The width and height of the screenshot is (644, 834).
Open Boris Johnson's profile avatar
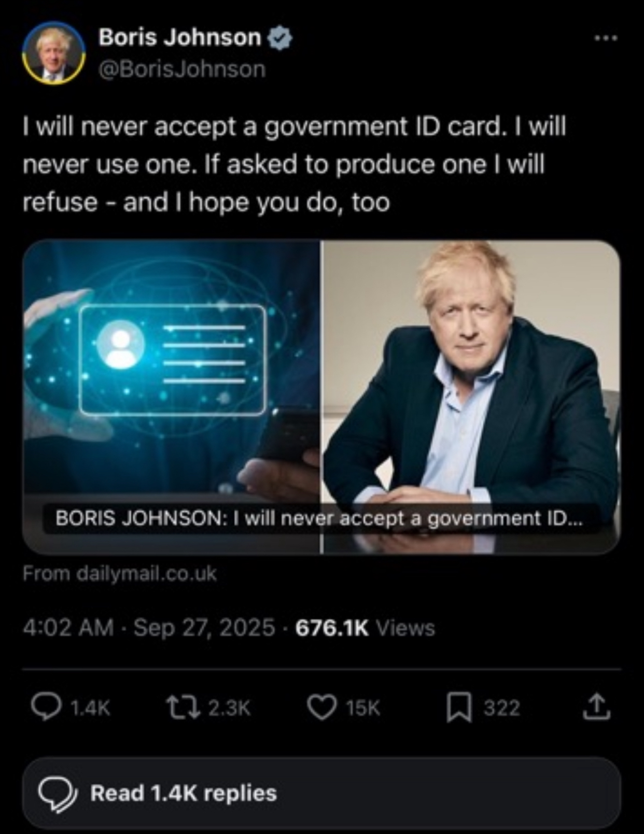point(54,53)
